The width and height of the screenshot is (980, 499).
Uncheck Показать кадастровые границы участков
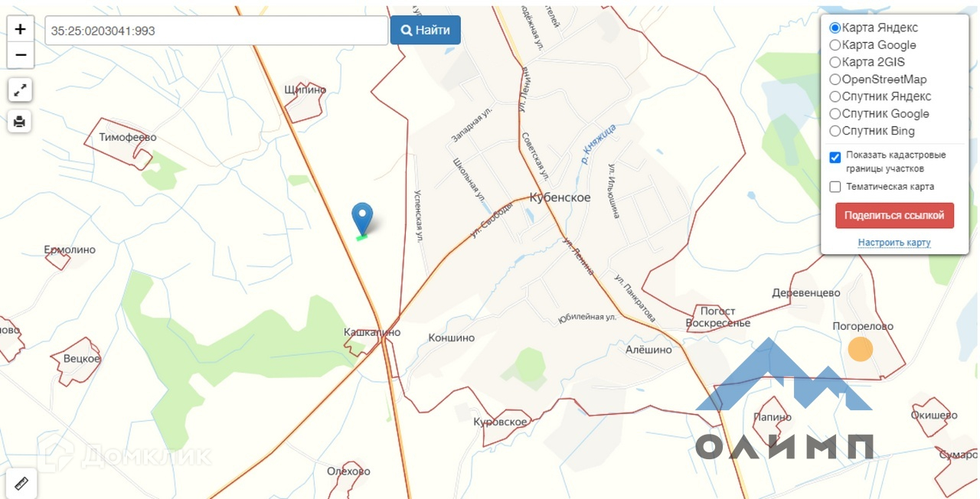835,157
